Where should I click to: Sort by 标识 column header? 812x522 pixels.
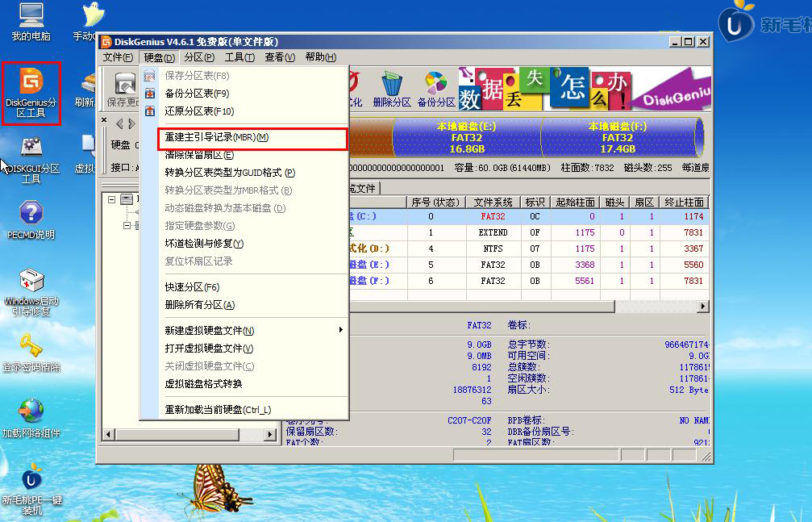535,203
